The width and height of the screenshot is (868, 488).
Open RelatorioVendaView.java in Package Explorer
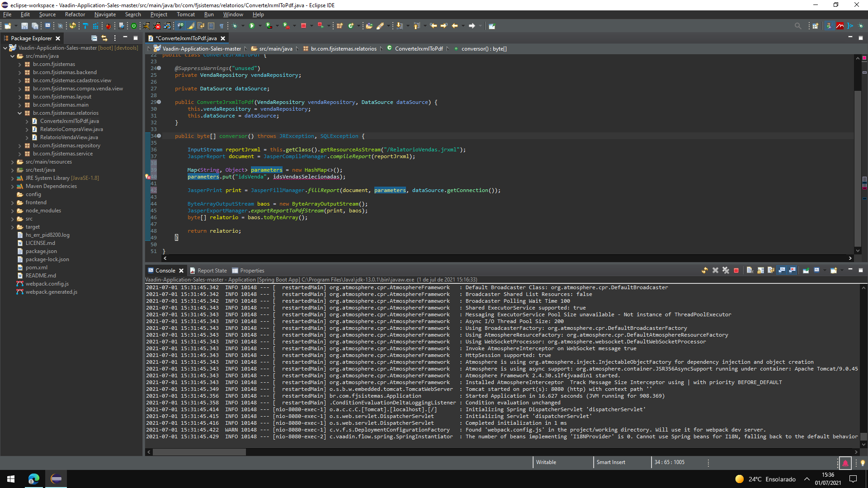69,137
